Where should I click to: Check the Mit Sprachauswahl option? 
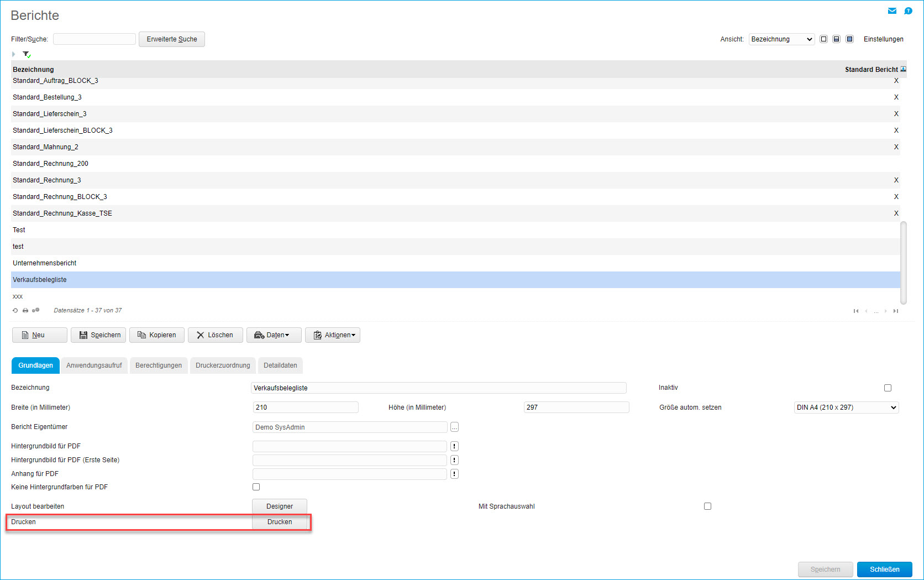click(x=707, y=506)
